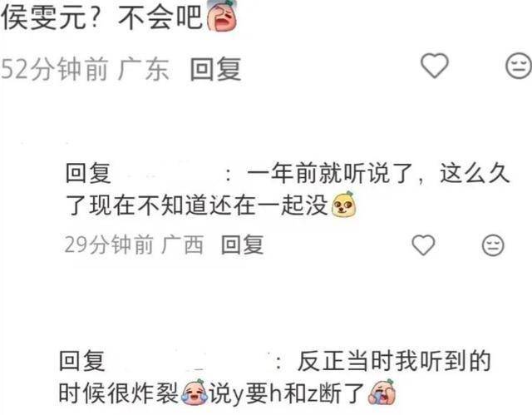The image size is (532, 415).
Task: Click the 广西 location label
Action: [183, 245]
